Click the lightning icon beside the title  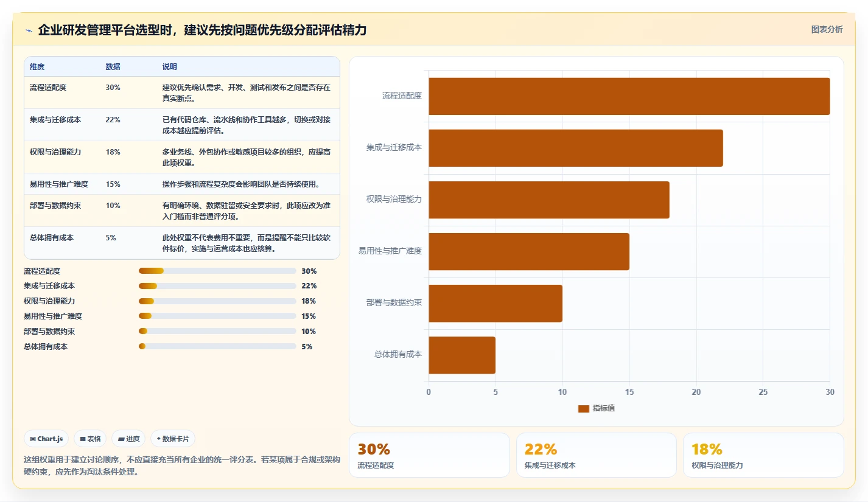29,30
